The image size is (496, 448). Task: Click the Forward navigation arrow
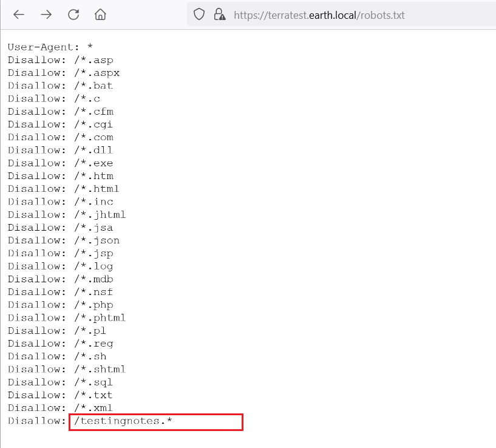click(x=46, y=15)
